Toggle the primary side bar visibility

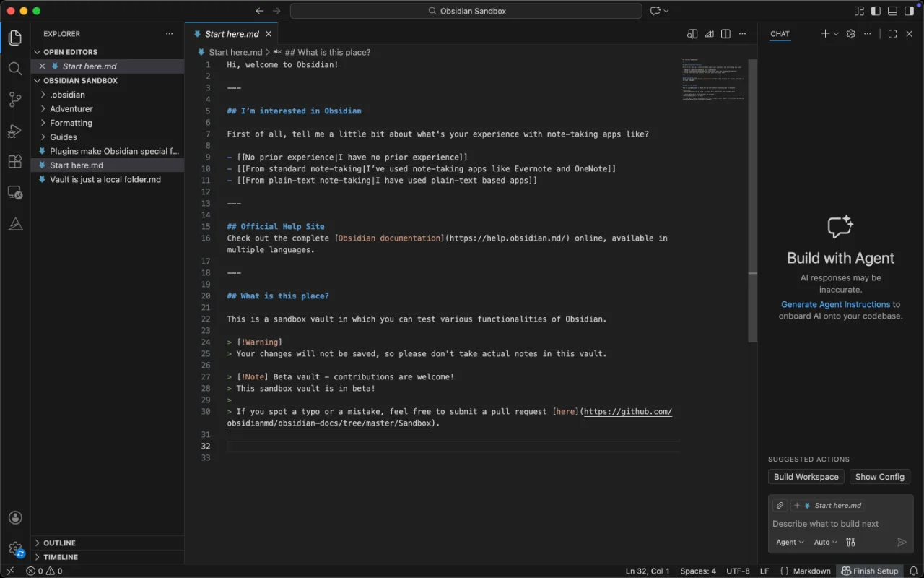pos(876,11)
